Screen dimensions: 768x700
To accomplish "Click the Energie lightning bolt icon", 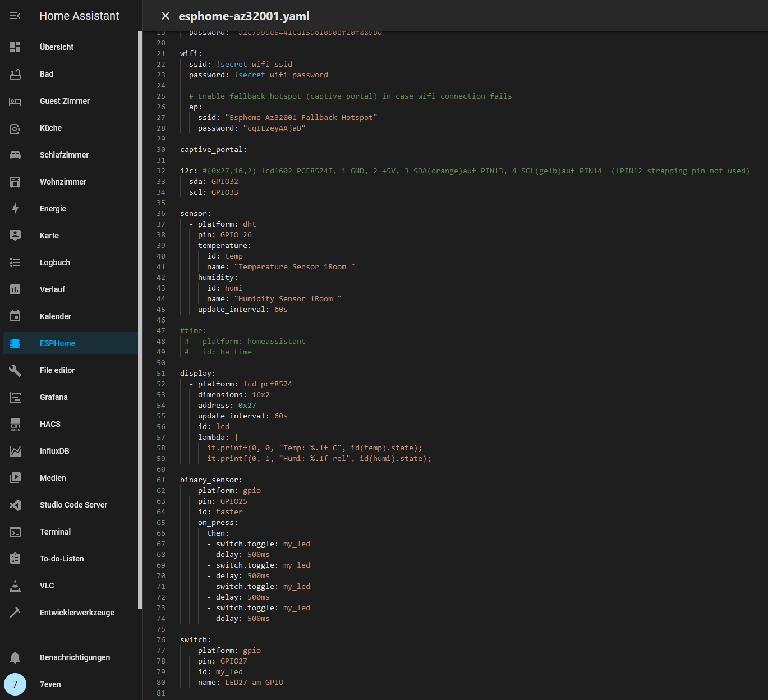I will (15, 209).
